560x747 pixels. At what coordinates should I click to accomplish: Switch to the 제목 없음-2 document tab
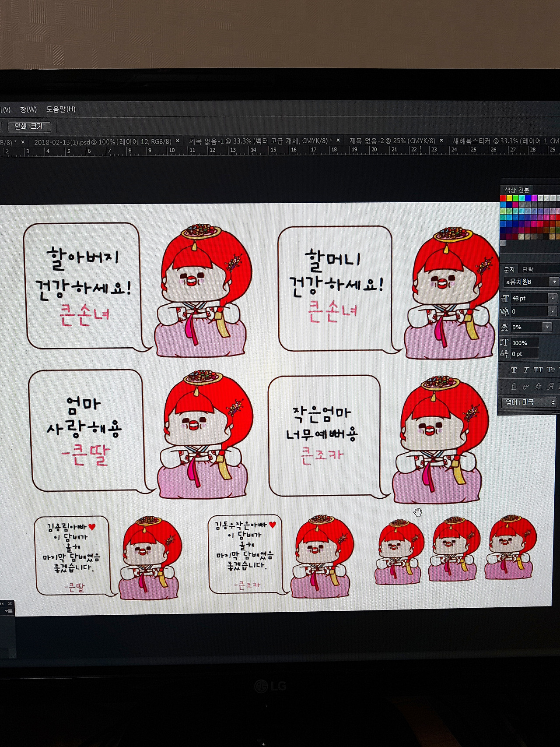tap(392, 141)
